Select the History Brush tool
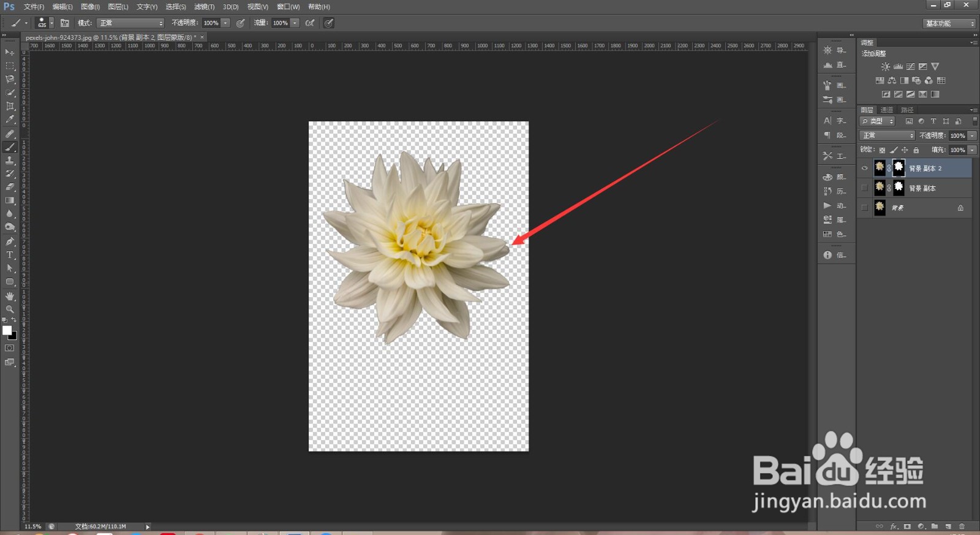 pos(10,174)
